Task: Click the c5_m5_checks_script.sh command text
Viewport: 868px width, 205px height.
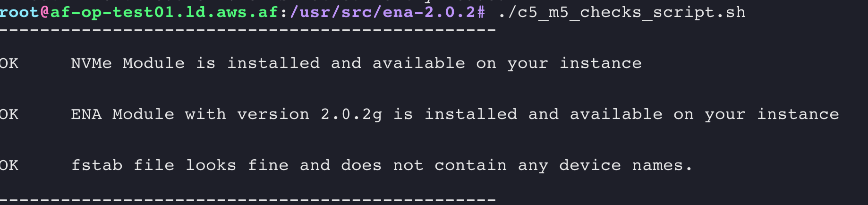Action: 621,12
